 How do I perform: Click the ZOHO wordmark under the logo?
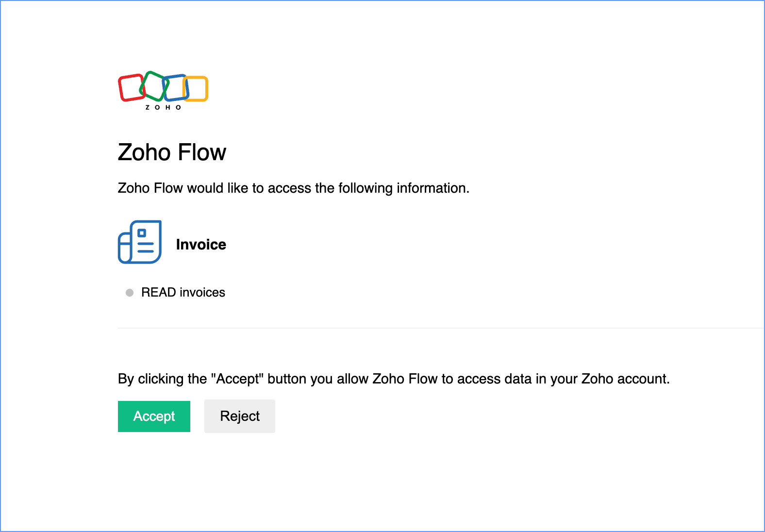click(164, 107)
